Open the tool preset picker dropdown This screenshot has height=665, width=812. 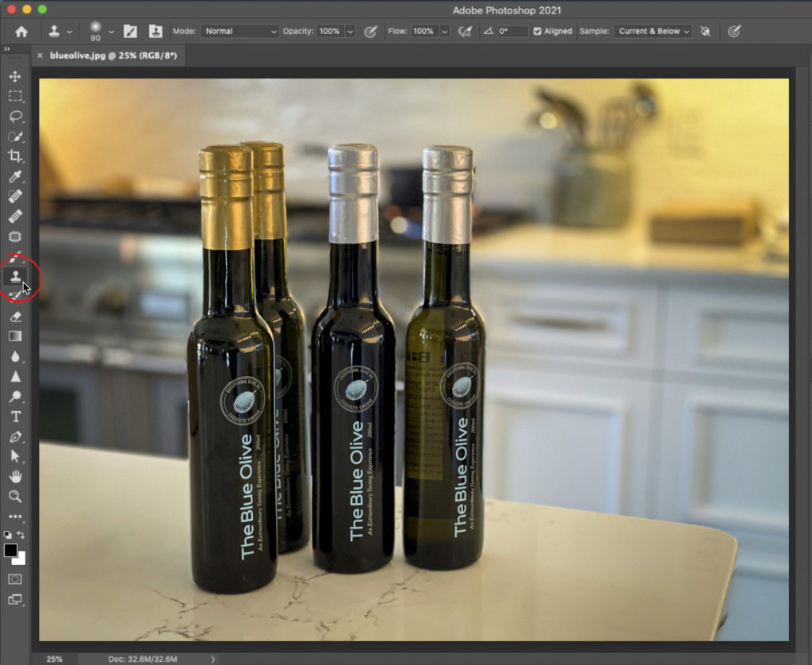pos(70,32)
